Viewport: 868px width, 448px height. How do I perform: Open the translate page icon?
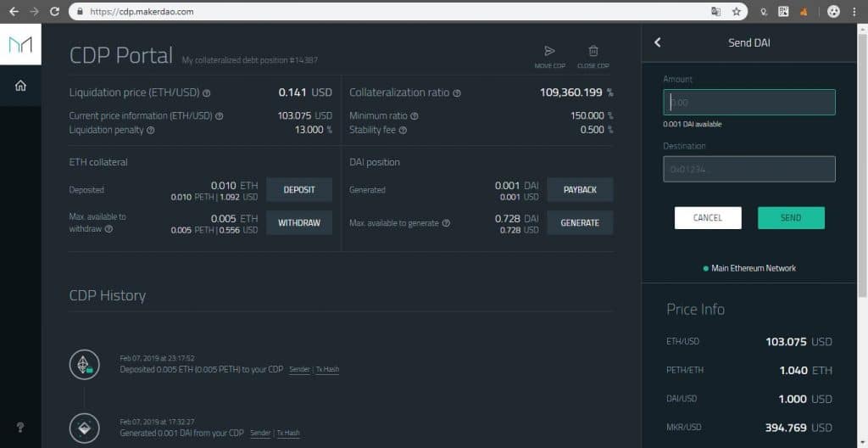pyautogui.click(x=715, y=11)
